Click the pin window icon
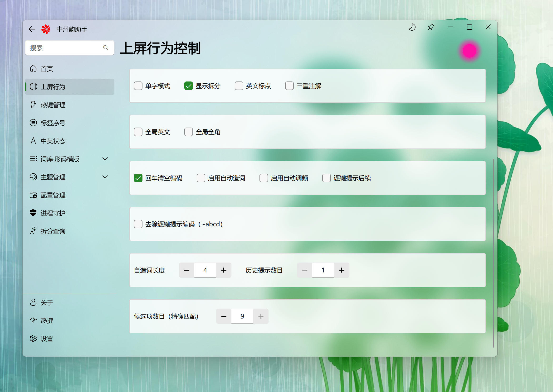This screenshot has width=553, height=392. point(431,27)
